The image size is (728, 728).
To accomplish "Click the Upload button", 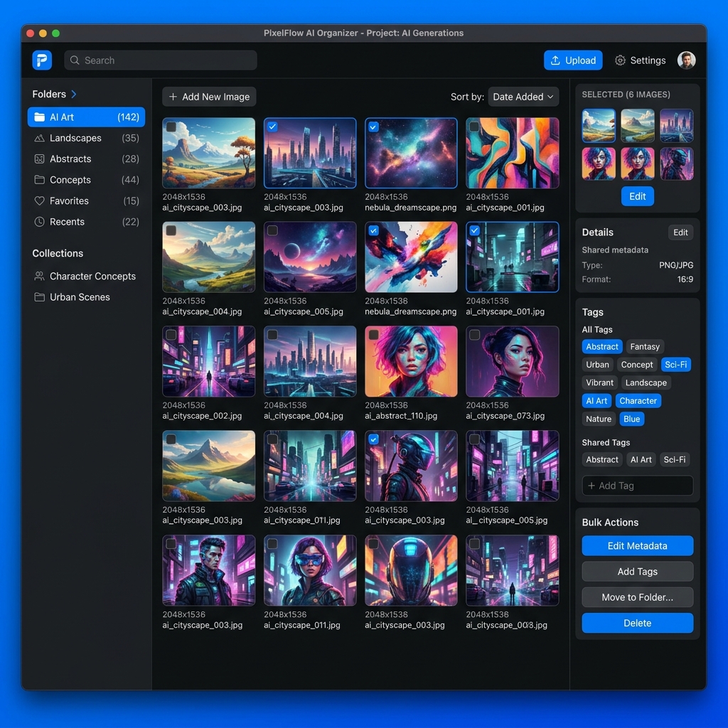I will (573, 60).
